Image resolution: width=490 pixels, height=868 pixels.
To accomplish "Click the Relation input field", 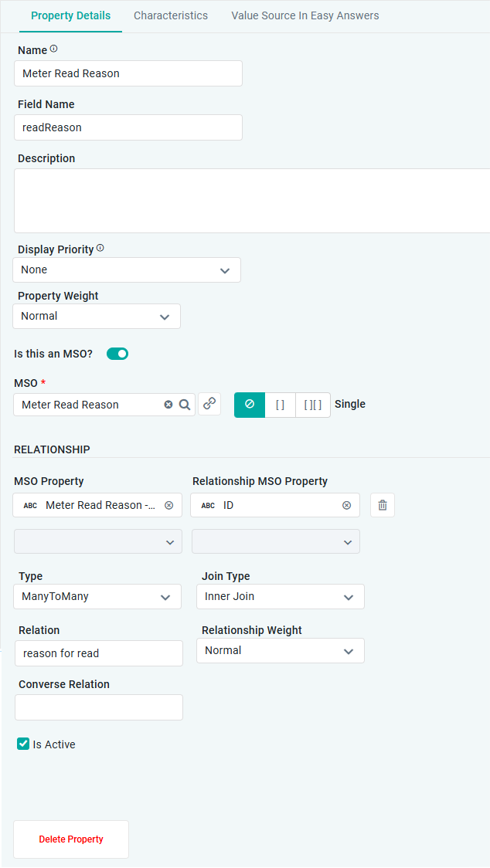I will coord(99,653).
